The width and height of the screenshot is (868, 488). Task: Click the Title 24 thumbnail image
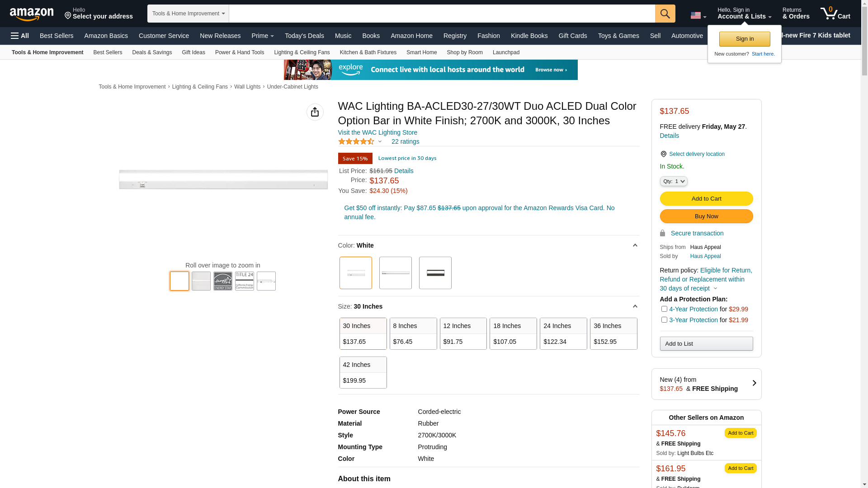pos(245,281)
